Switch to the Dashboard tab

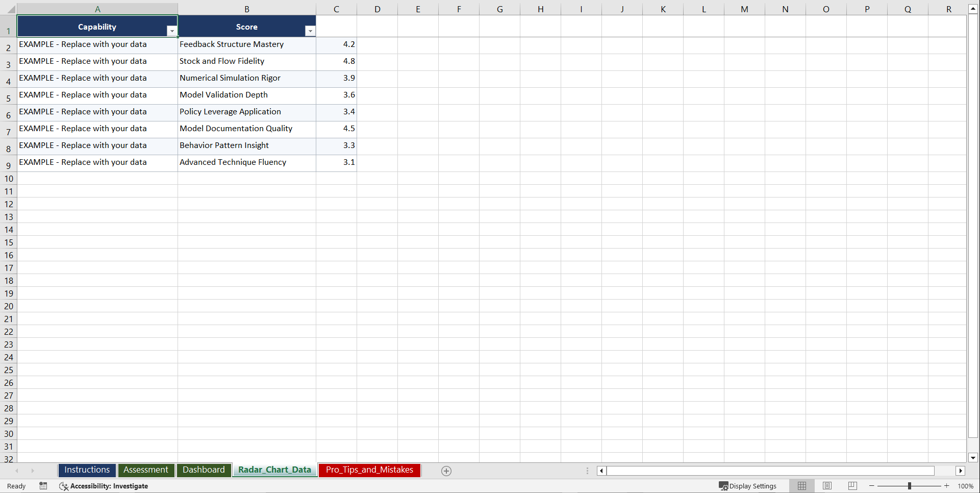coord(204,470)
